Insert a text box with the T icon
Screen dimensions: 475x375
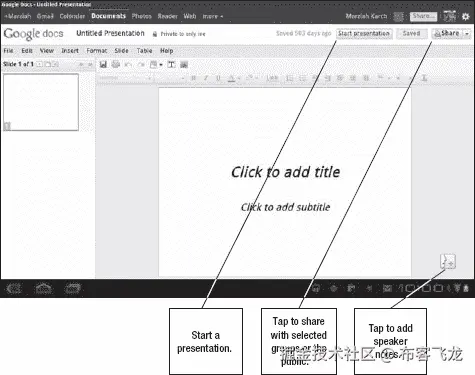coord(171,65)
